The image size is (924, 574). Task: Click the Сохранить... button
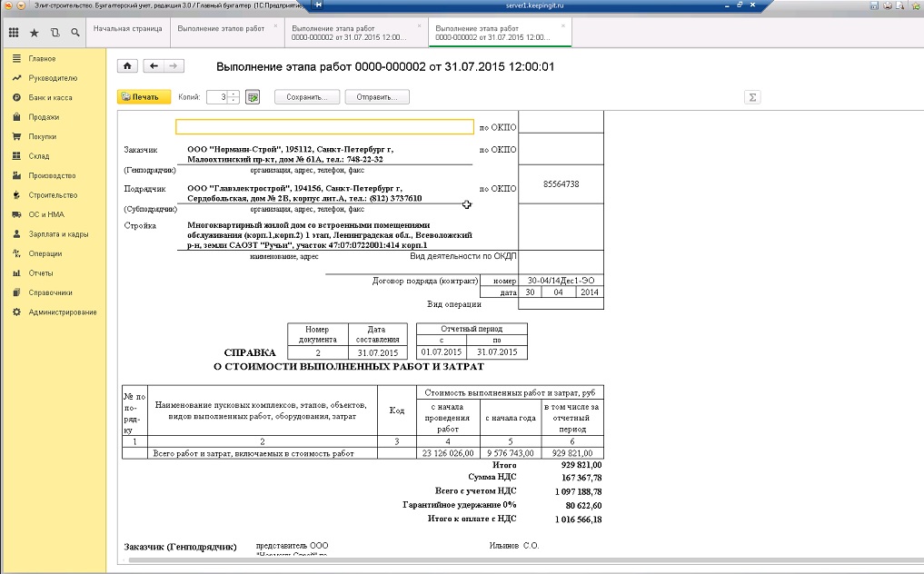click(307, 97)
